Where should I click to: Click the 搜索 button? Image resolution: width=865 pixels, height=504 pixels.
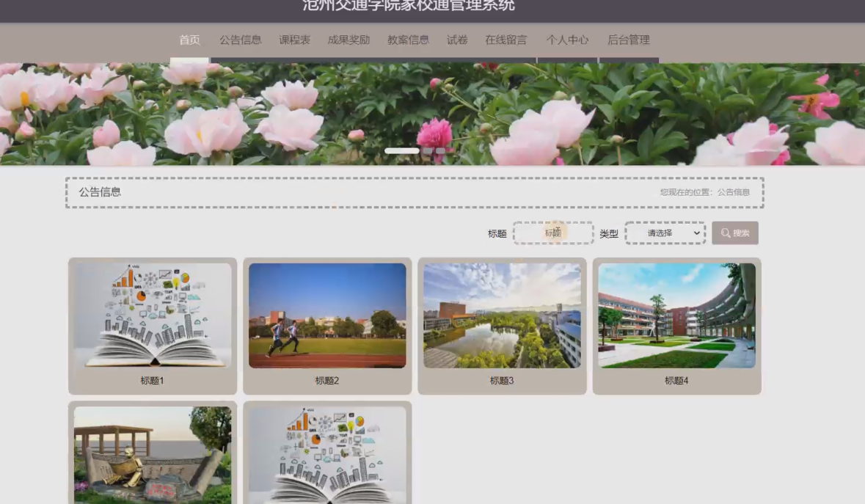(735, 233)
